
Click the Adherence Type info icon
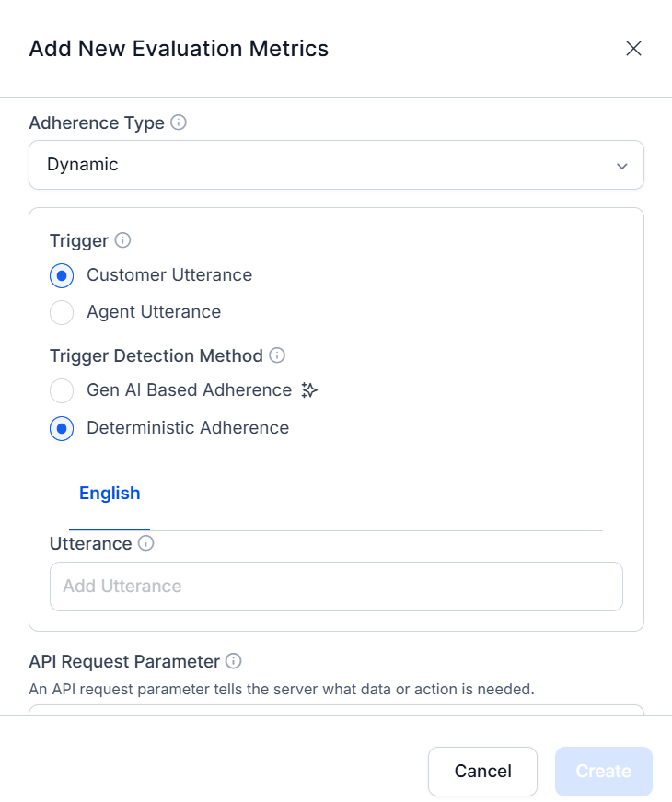pyautogui.click(x=180, y=122)
